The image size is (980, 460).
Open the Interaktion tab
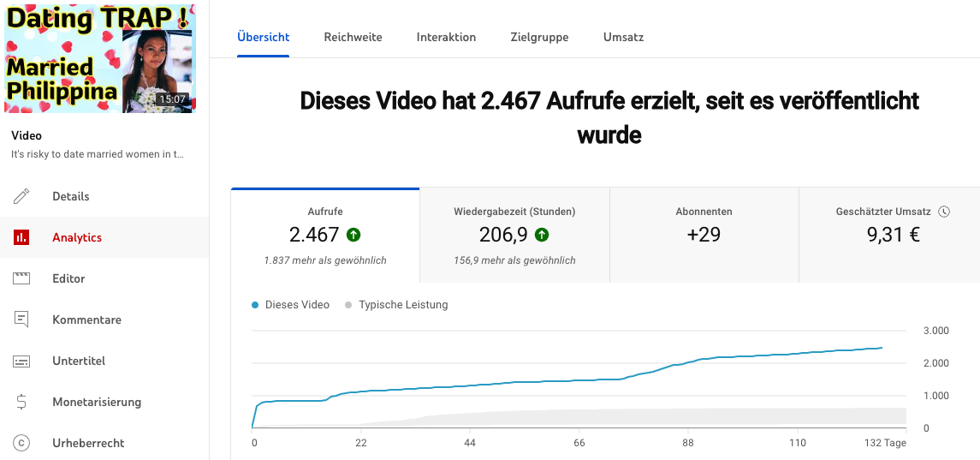click(x=446, y=37)
